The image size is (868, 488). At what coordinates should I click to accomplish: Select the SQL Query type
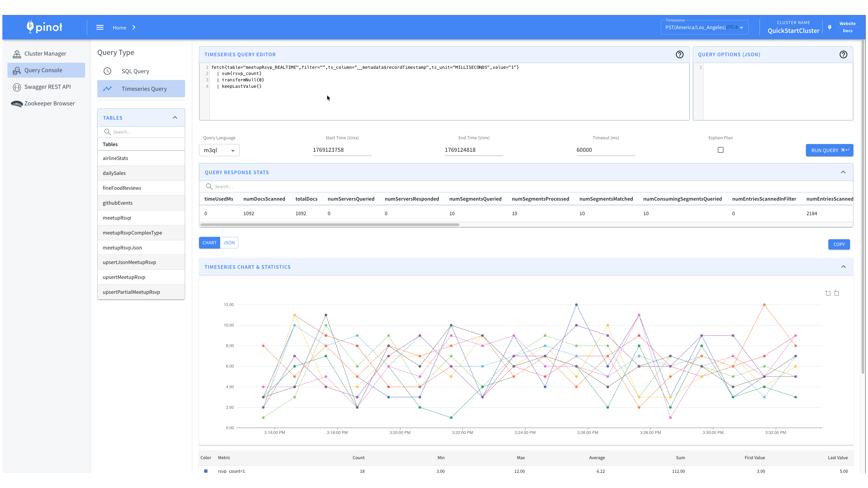(135, 71)
